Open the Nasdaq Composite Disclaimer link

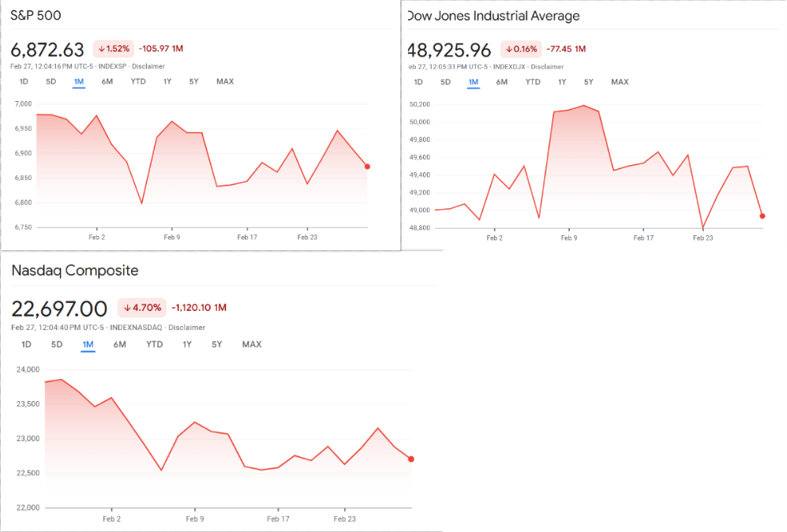(x=186, y=328)
